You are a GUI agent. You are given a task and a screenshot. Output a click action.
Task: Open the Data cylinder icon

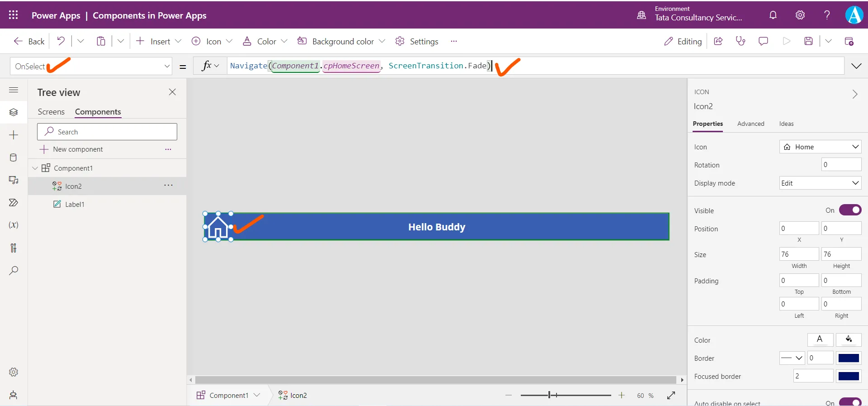(14, 158)
